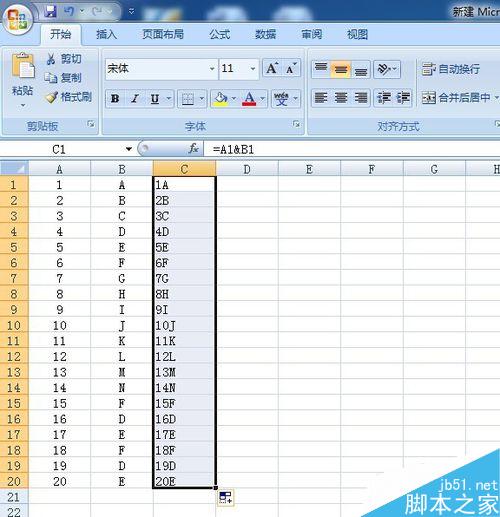500x517 pixels.
Task: Open font 字体 dialog launcher
Action: click(x=296, y=124)
